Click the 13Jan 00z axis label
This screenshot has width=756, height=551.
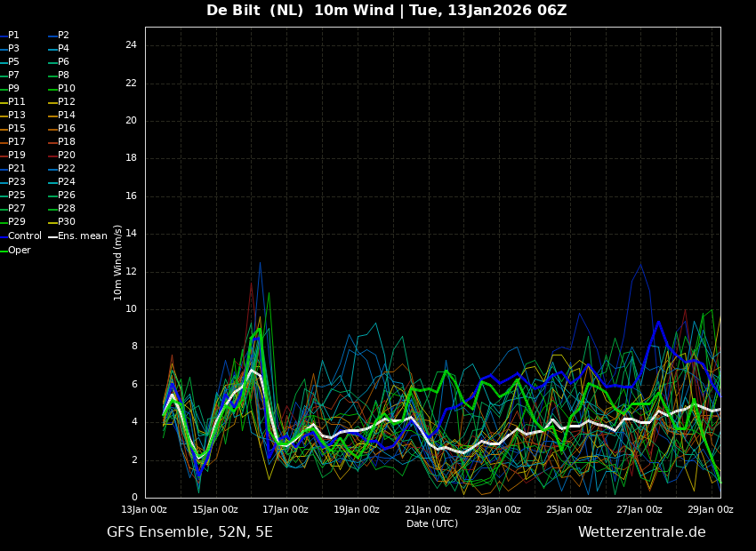click(144, 509)
